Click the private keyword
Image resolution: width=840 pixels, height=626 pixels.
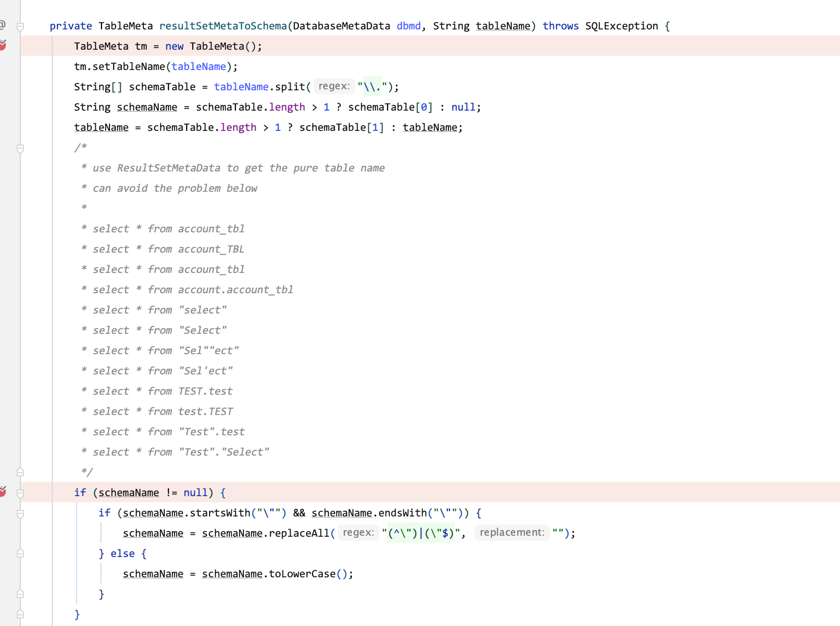(71, 26)
